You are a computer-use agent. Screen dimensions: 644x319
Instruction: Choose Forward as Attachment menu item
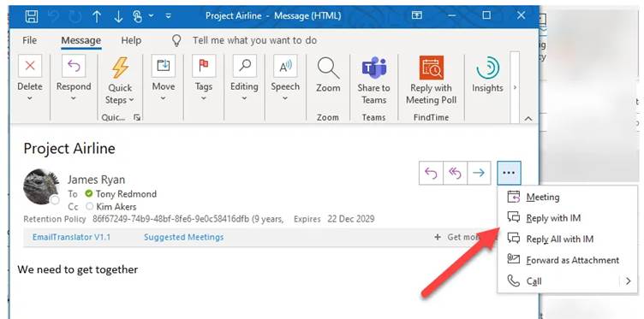[x=568, y=260]
